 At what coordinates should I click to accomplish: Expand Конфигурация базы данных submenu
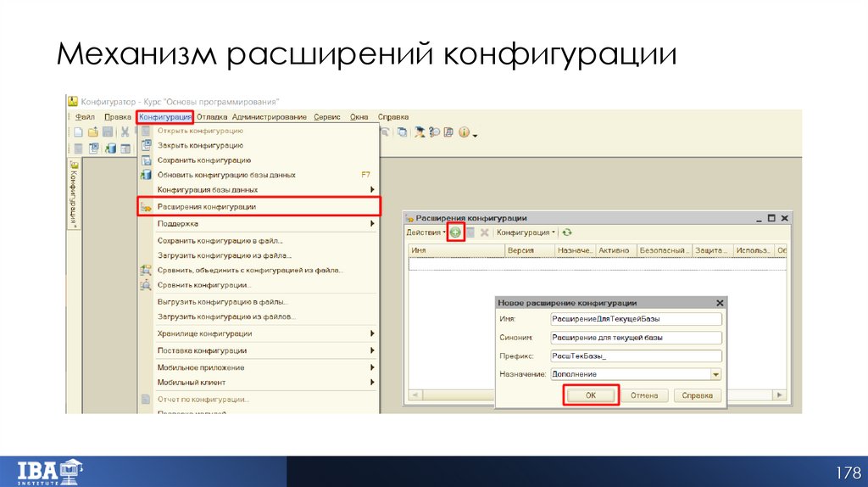[x=258, y=189]
